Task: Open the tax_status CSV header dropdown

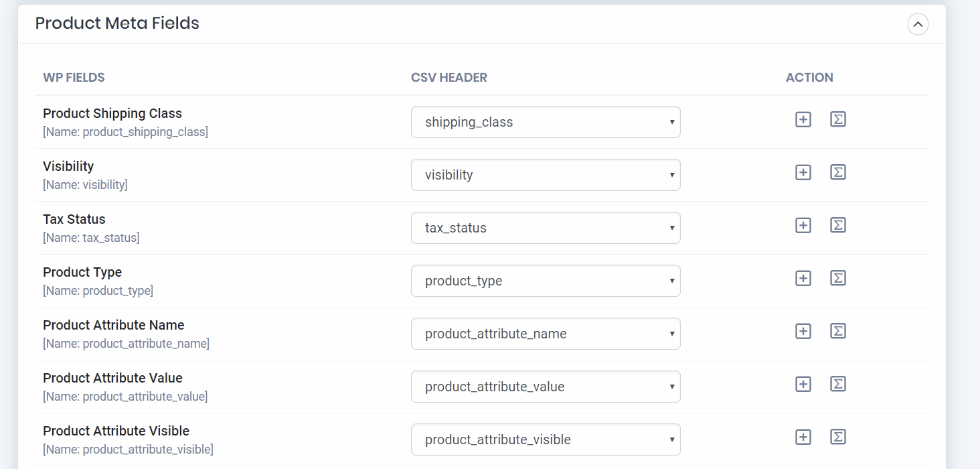Action: coord(546,228)
